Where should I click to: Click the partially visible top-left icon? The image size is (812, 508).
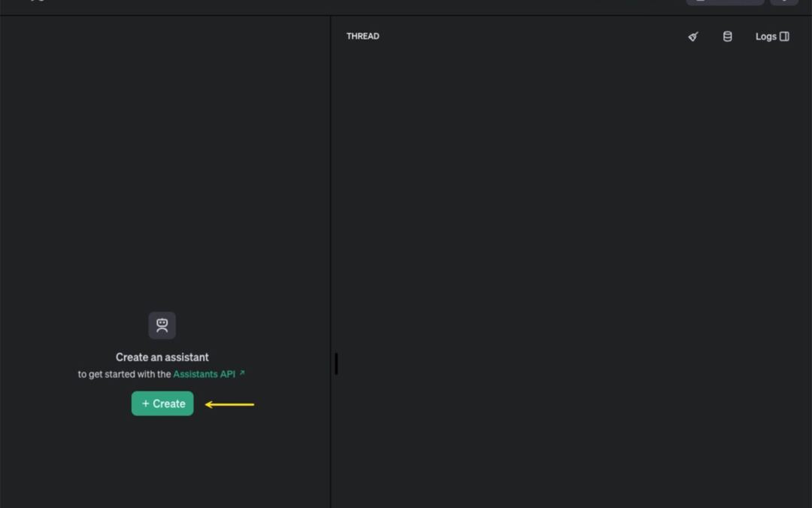click(36, 2)
